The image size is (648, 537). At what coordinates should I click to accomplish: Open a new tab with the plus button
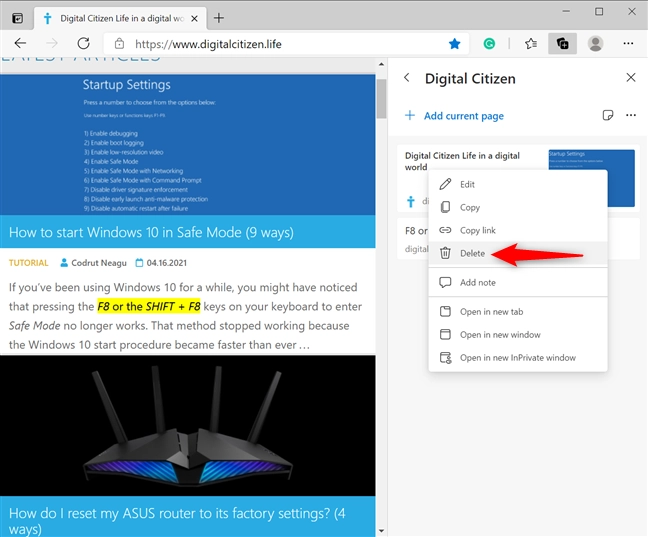tap(219, 18)
